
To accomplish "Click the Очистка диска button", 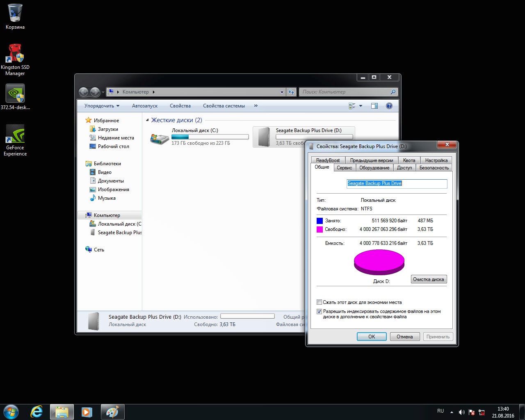I will [429, 279].
